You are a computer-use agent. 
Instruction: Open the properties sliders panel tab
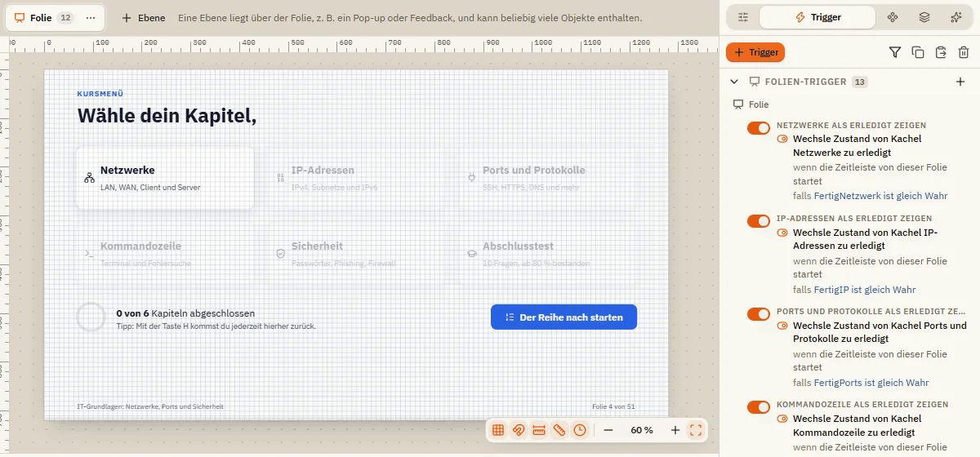pyautogui.click(x=742, y=17)
